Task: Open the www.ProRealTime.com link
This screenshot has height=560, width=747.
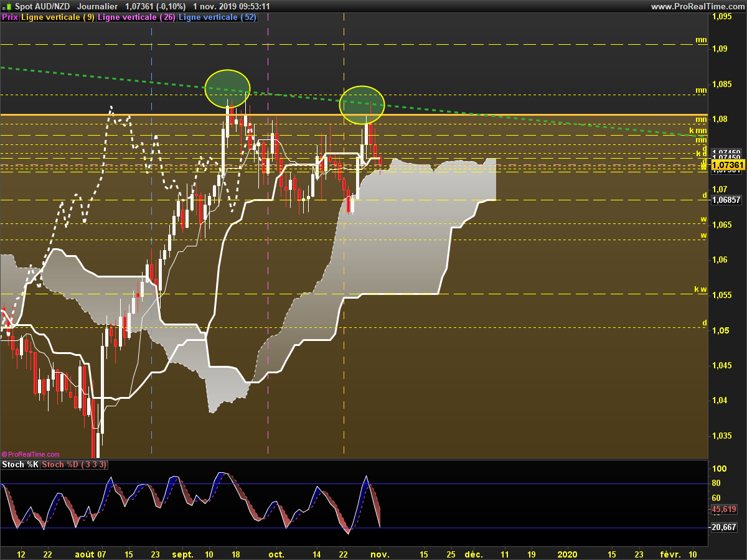Action: (x=697, y=6)
